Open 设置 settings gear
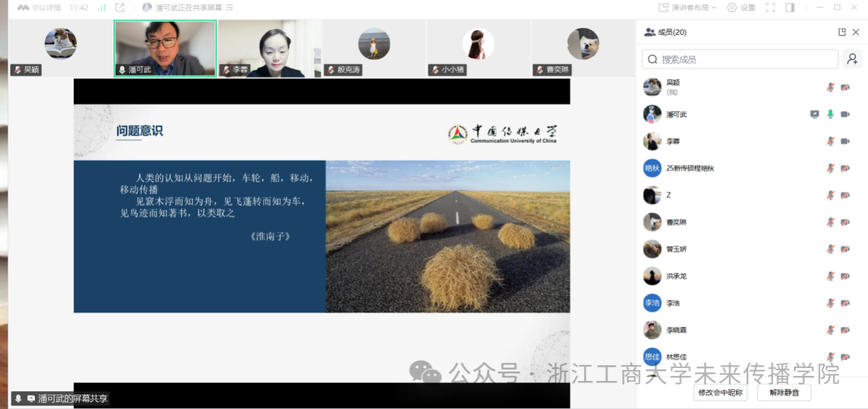 click(x=741, y=8)
